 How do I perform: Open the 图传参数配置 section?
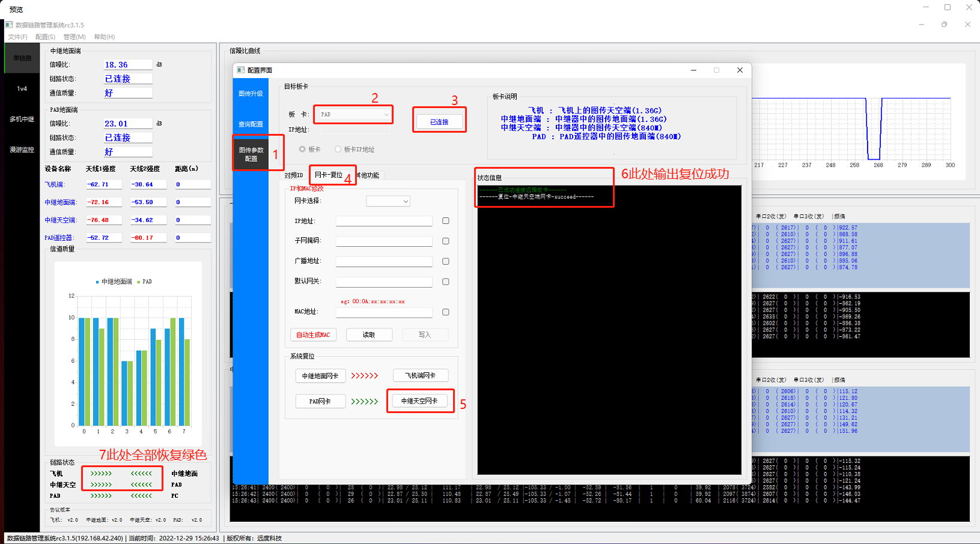coord(251,154)
